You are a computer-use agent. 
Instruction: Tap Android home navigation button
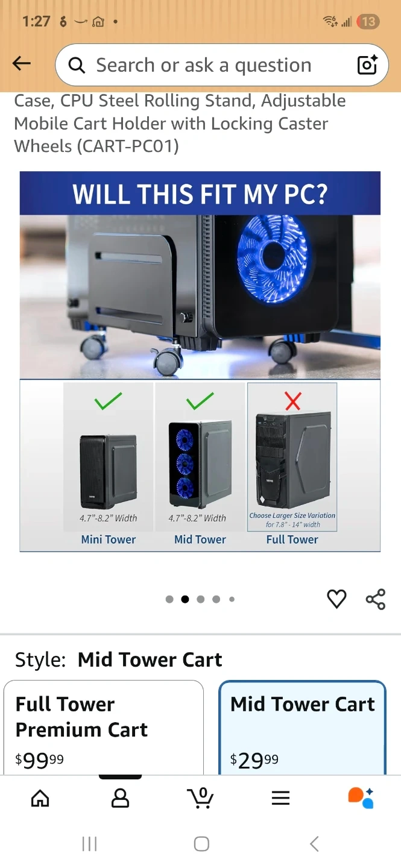coord(201,844)
